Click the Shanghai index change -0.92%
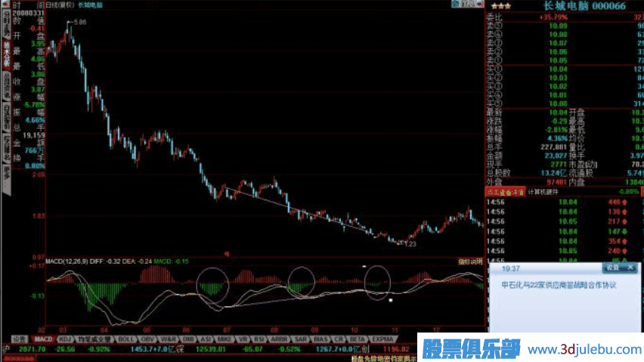The height and width of the screenshot is (362, 644). [98, 349]
